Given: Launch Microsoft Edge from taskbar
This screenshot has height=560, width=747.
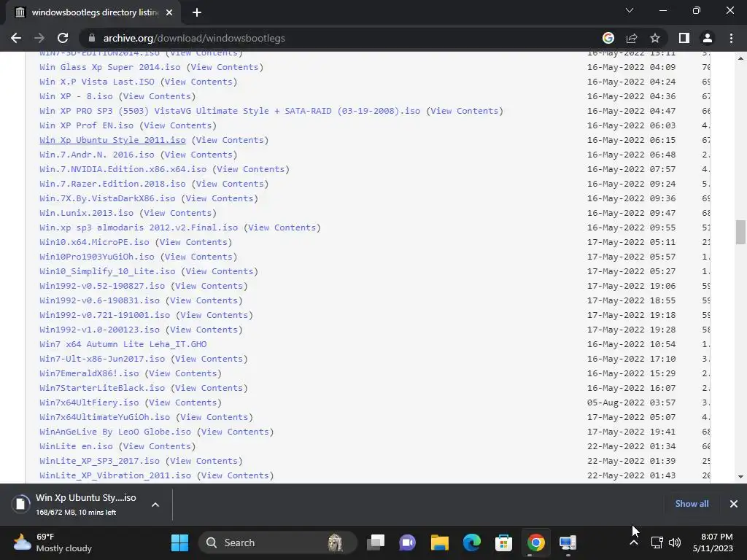Looking at the screenshot, I should [472, 542].
